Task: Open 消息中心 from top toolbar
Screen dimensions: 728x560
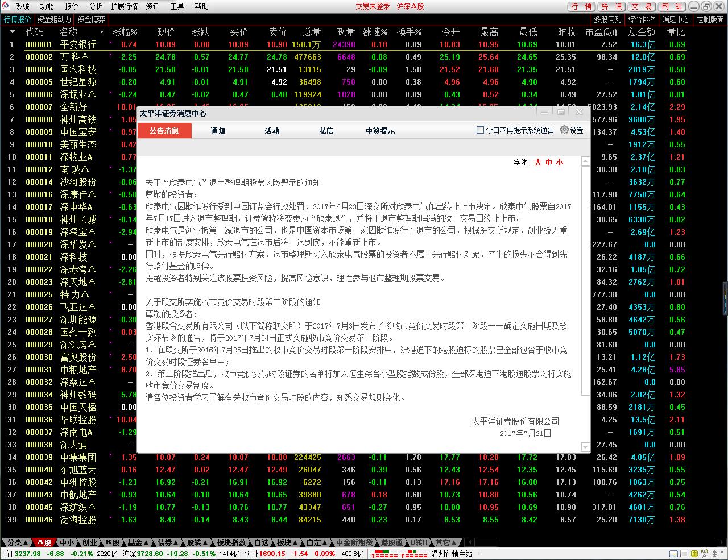Action: click(676, 19)
